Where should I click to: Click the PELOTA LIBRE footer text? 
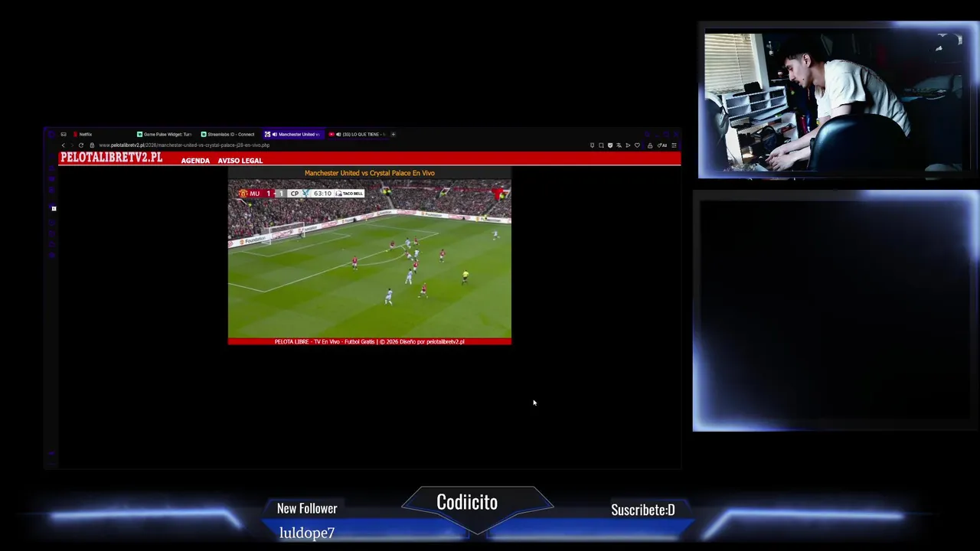click(369, 342)
